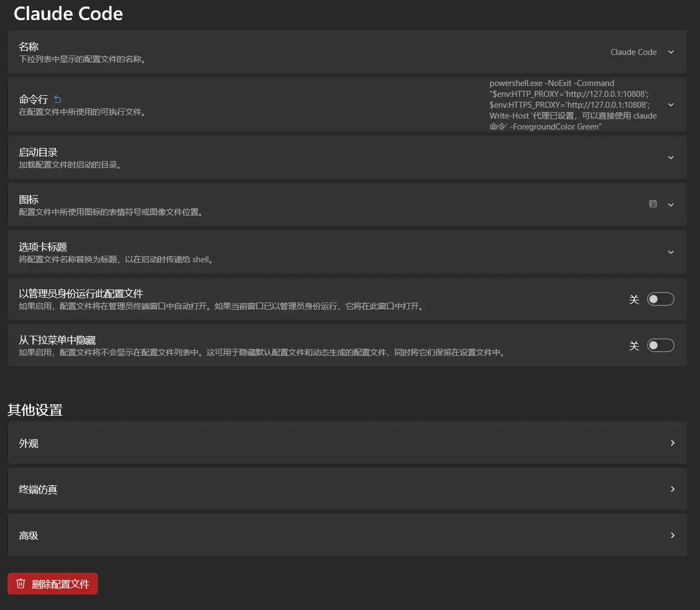
Task: Expand the 名称 setting chevron
Action: pos(671,52)
